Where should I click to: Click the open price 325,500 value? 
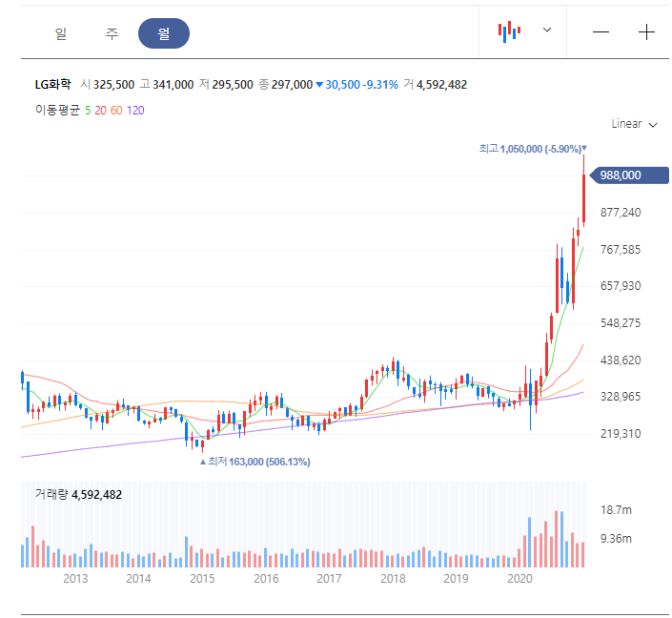tap(113, 85)
